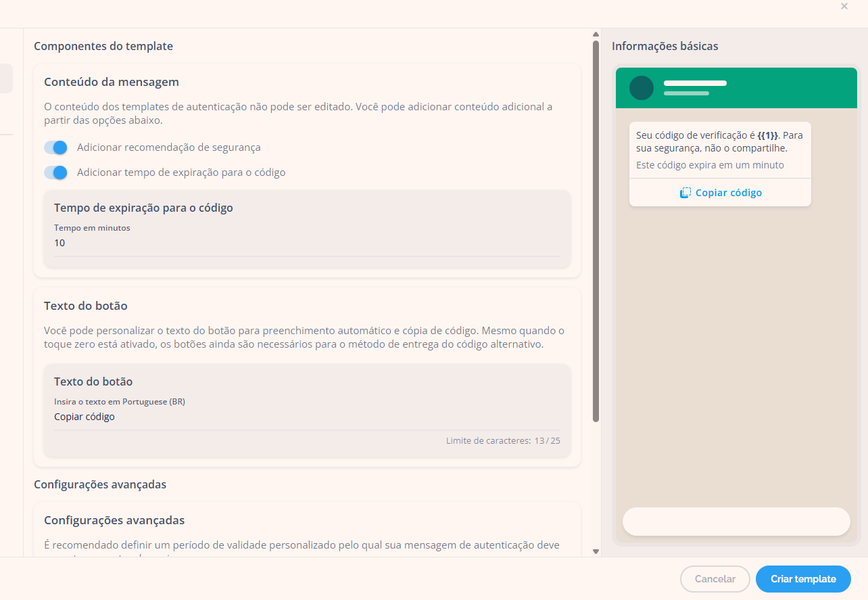This screenshot has width=868, height=600.
Task: Click the Criar template button
Action: [803, 579]
